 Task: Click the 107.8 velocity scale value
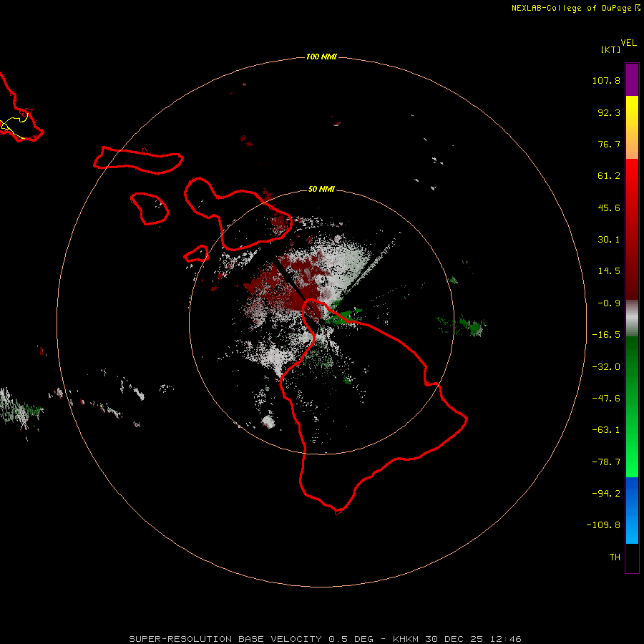tap(606, 80)
